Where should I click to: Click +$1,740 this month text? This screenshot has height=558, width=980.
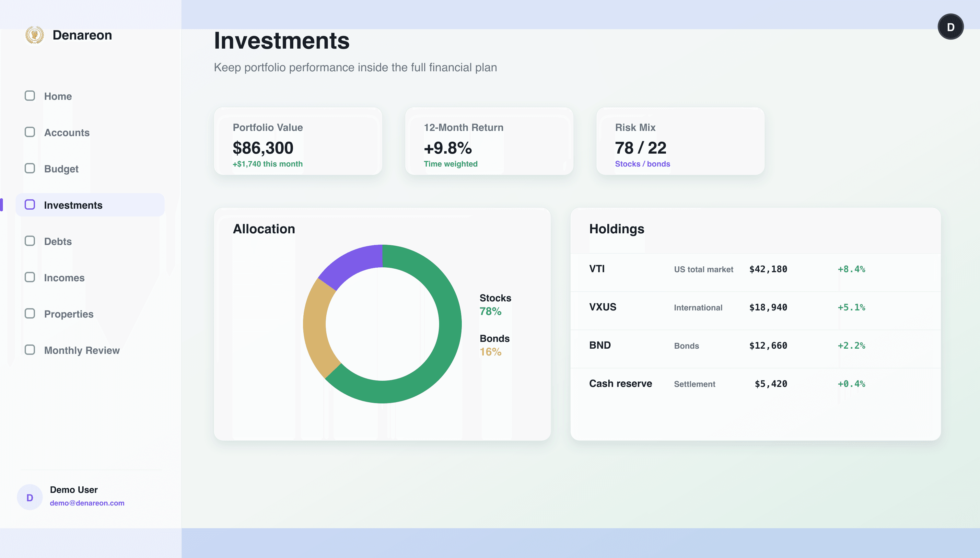267,164
